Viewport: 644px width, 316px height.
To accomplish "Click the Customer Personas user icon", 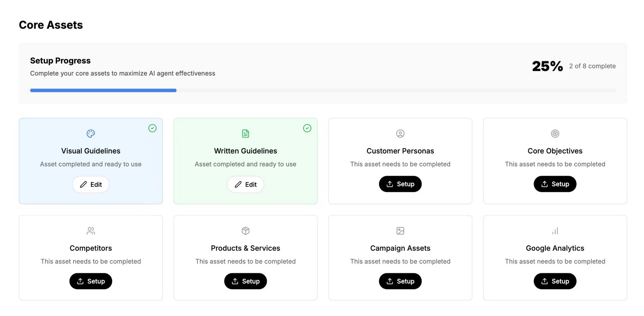I will (x=400, y=133).
